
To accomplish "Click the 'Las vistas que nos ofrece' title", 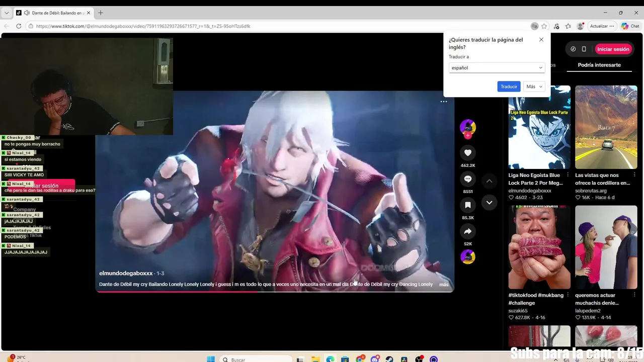I will tap(602, 179).
